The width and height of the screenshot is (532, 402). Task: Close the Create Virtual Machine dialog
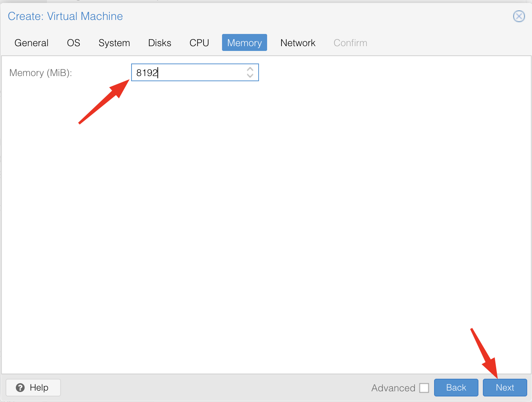click(519, 16)
